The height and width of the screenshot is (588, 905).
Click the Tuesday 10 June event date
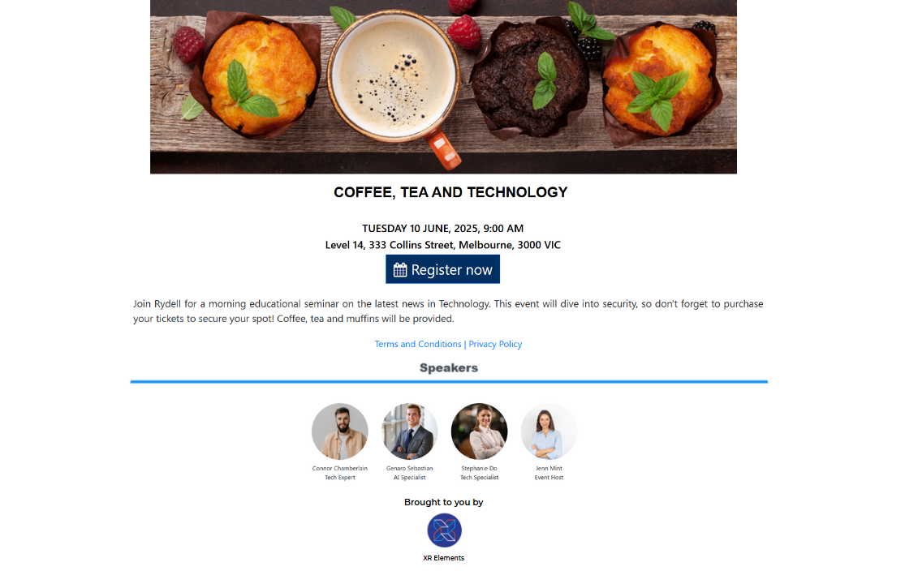point(442,228)
